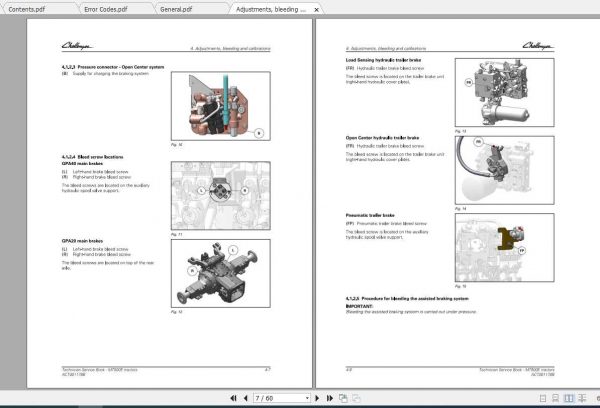Select two-page facing view
The height and width of the screenshot is (408, 600).
point(569,398)
